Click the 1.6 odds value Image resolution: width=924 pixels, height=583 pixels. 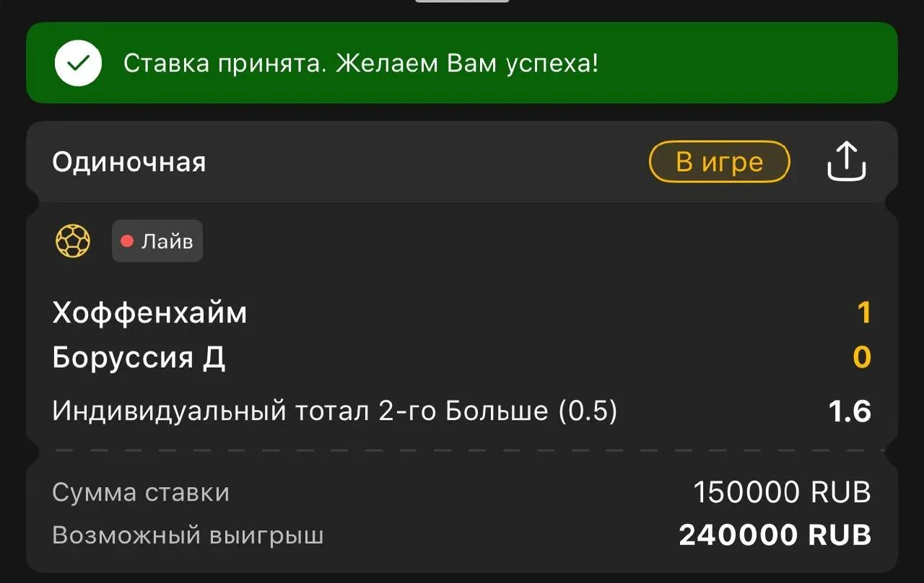tap(850, 411)
